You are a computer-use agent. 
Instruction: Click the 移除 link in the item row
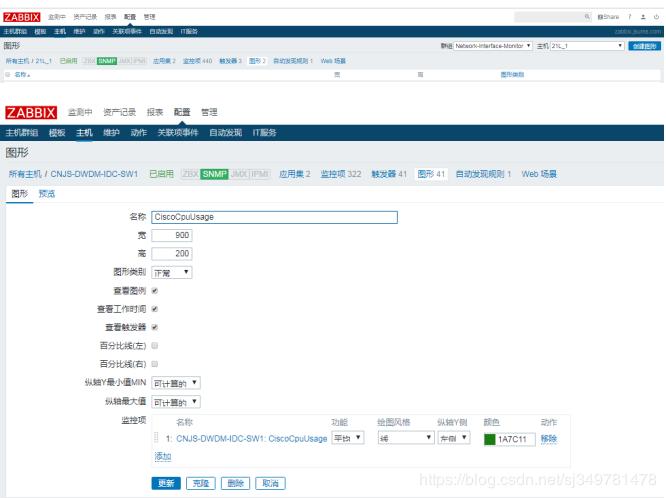(x=549, y=439)
